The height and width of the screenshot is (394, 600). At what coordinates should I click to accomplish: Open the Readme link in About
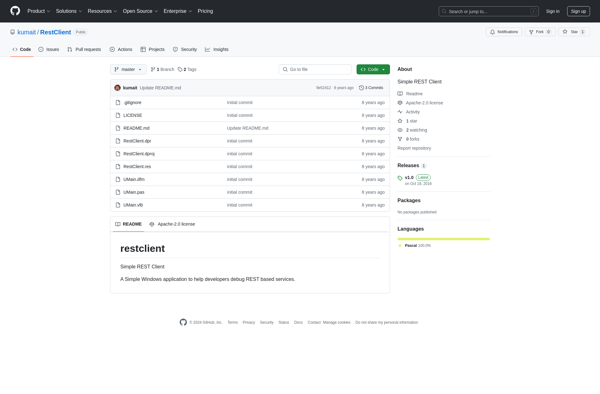(410, 94)
